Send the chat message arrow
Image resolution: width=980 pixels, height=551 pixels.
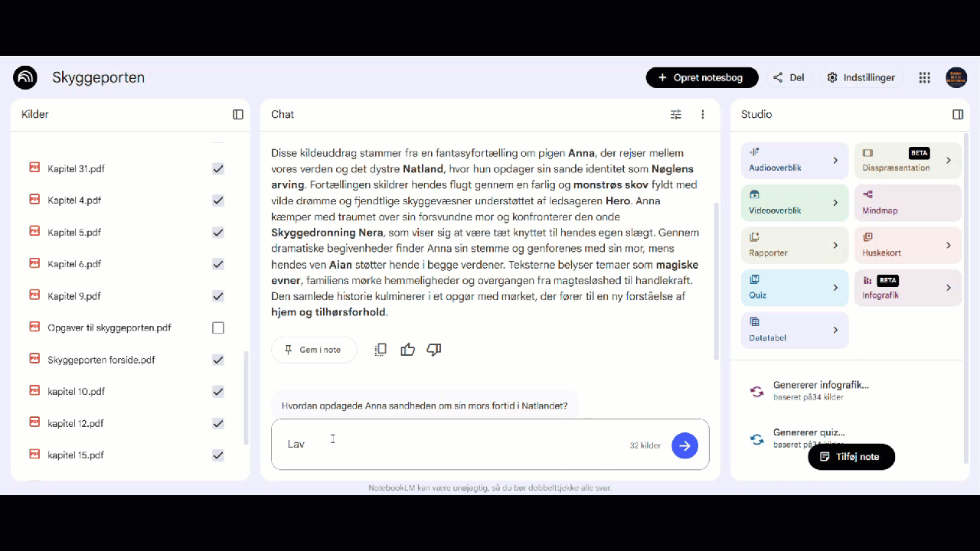click(684, 445)
